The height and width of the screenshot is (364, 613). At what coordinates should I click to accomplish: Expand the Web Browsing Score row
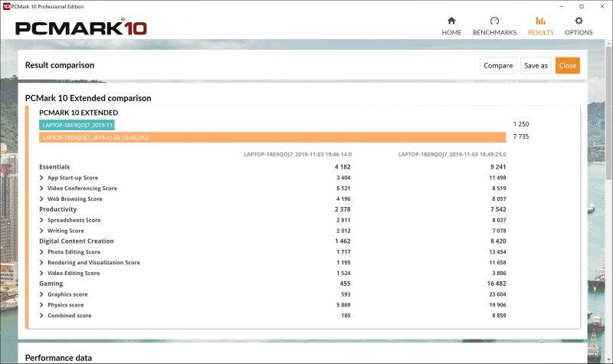(x=41, y=198)
